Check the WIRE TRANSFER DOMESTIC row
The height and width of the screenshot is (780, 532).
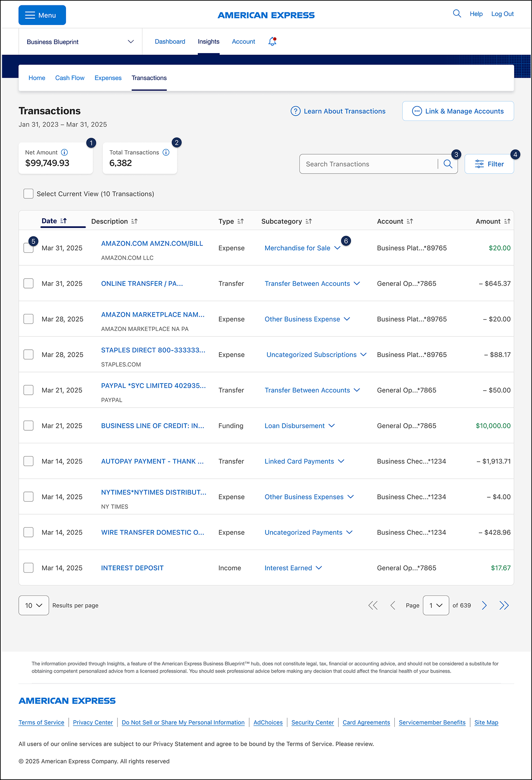(x=29, y=532)
